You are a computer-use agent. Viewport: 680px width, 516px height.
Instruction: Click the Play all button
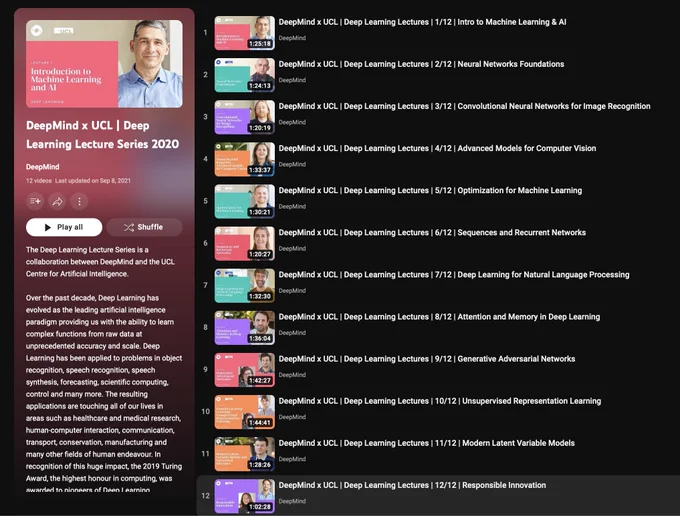pos(64,227)
